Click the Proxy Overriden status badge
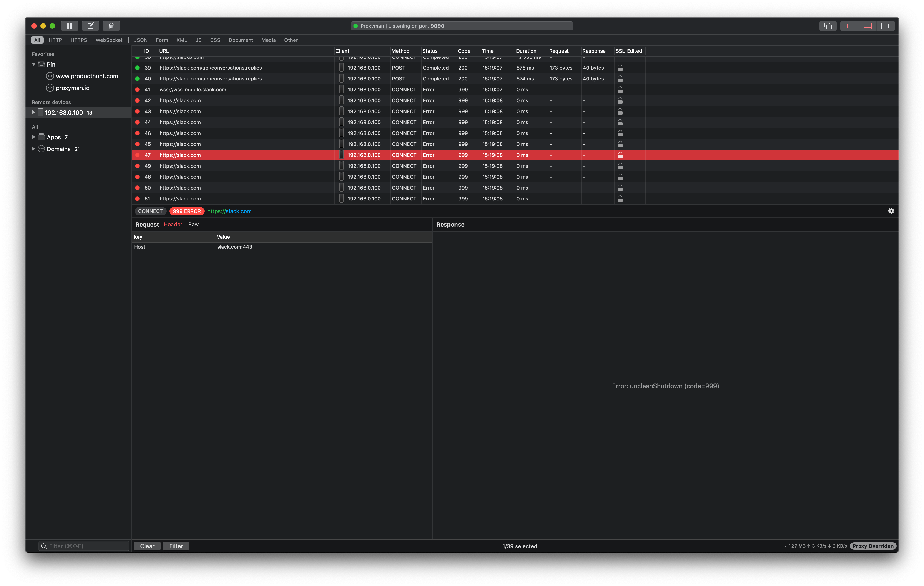 tap(873, 546)
